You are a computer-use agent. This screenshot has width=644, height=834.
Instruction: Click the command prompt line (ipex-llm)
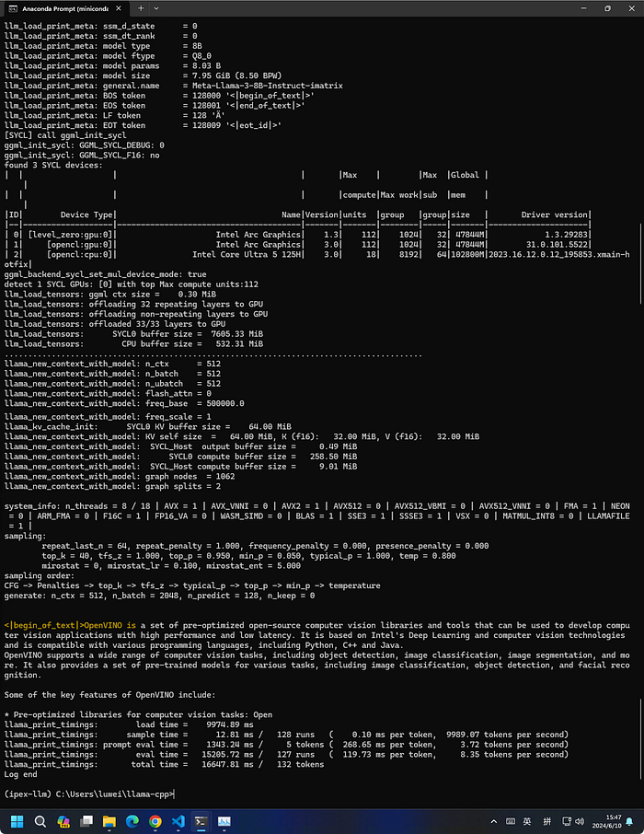pos(89,794)
